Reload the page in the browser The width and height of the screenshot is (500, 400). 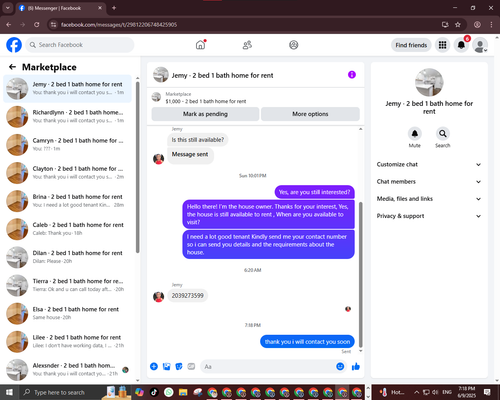click(37, 25)
